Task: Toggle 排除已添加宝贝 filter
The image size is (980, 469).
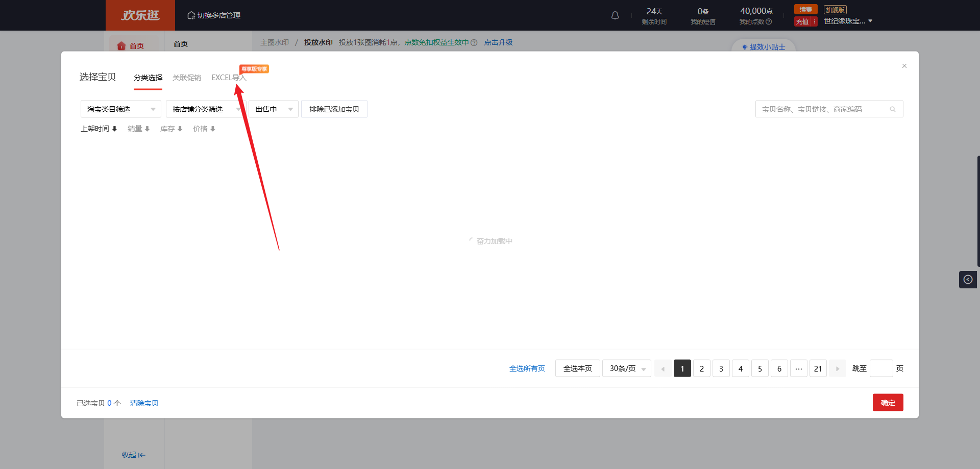Action: click(x=334, y=109)
